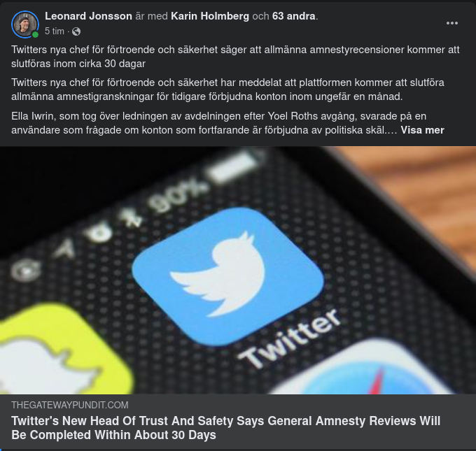Click the green online status dot
Screen dimensions: 476x451
35,34
